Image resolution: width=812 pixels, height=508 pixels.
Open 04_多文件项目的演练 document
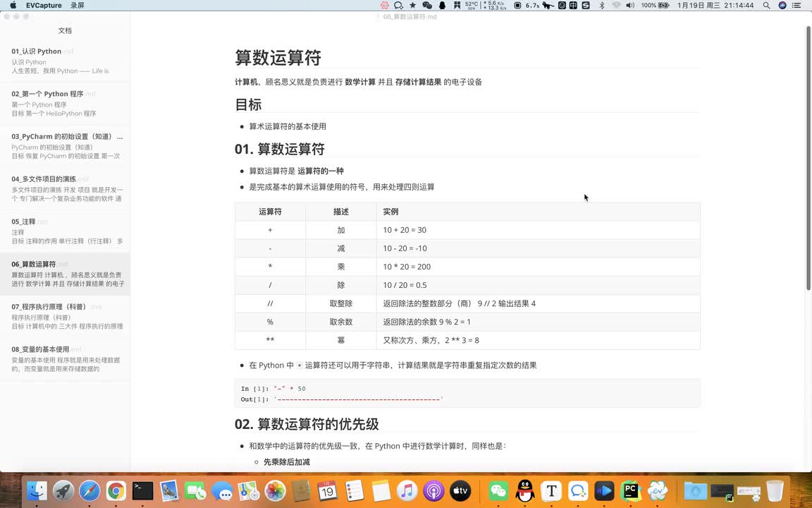point(65,188)
